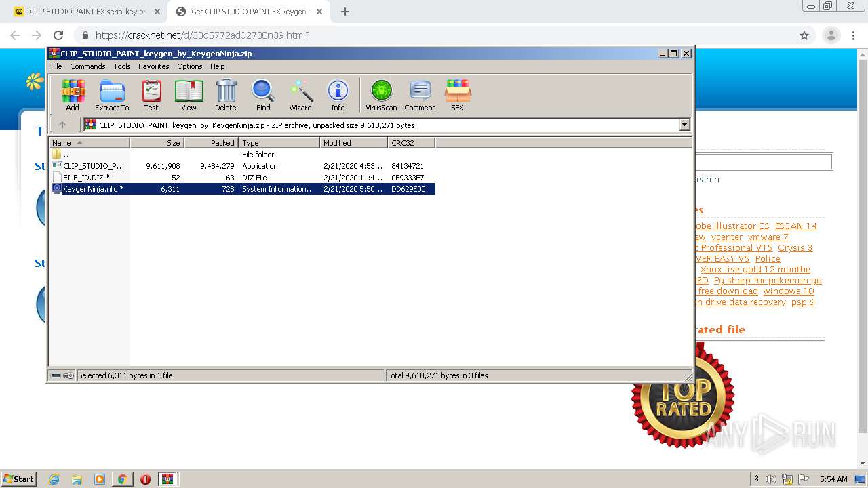
Task: Open the Commands menu
Action: (x=87, y=66)
